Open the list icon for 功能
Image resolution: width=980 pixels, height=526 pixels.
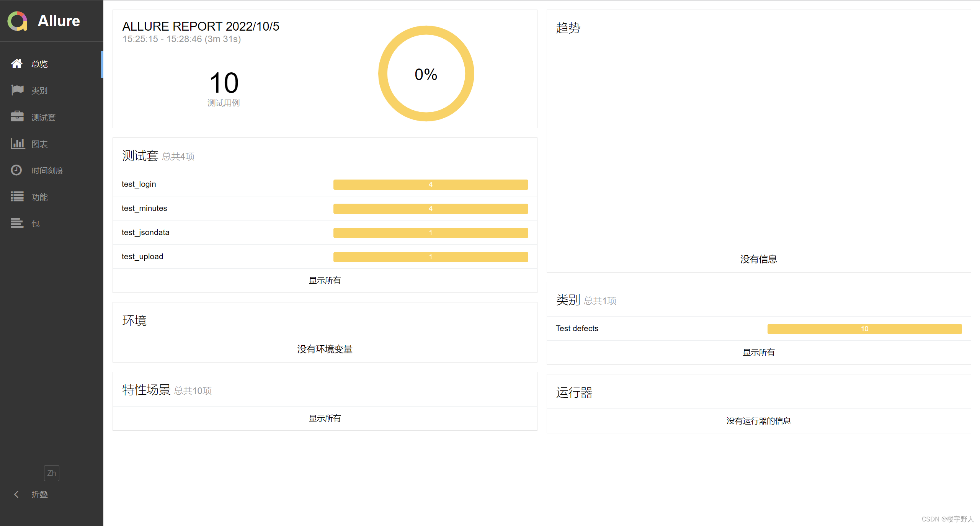tap(17, 197)
